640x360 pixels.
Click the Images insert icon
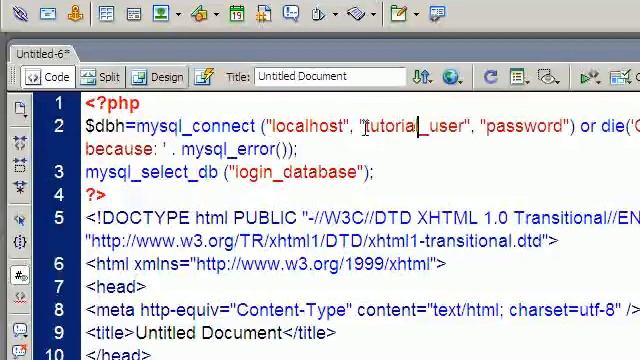click(161, 13)
